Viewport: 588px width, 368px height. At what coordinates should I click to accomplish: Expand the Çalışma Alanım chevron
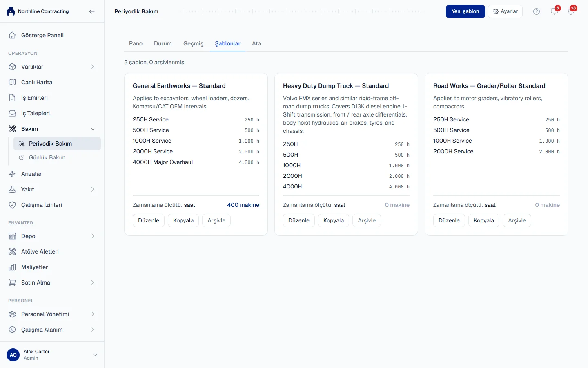point(93,330)
